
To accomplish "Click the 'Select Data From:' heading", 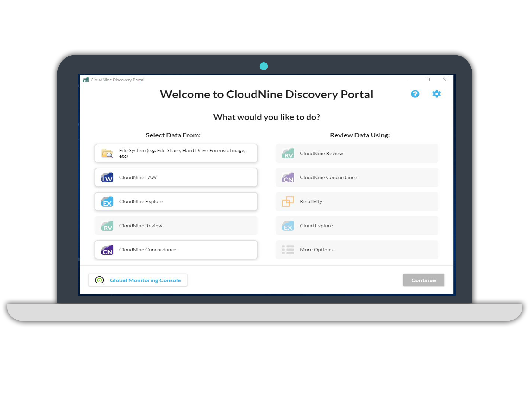I will point(173,135).
